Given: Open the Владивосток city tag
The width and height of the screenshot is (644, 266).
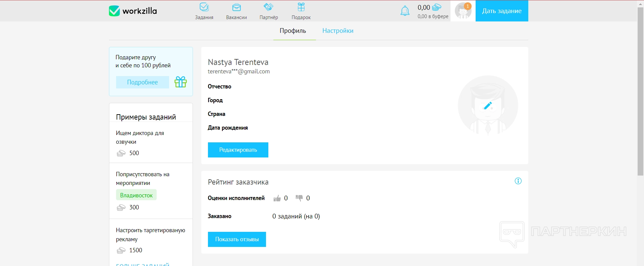Looking at the screenshot, I should coord(136,195).
